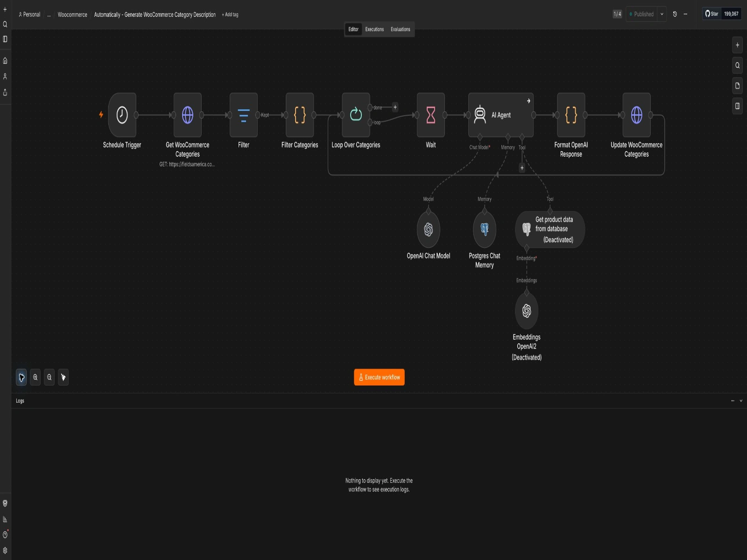Viewport: 747px width, 560px height.
Task: Click the share upload icon in sidebar
Action: click(5, 92)
